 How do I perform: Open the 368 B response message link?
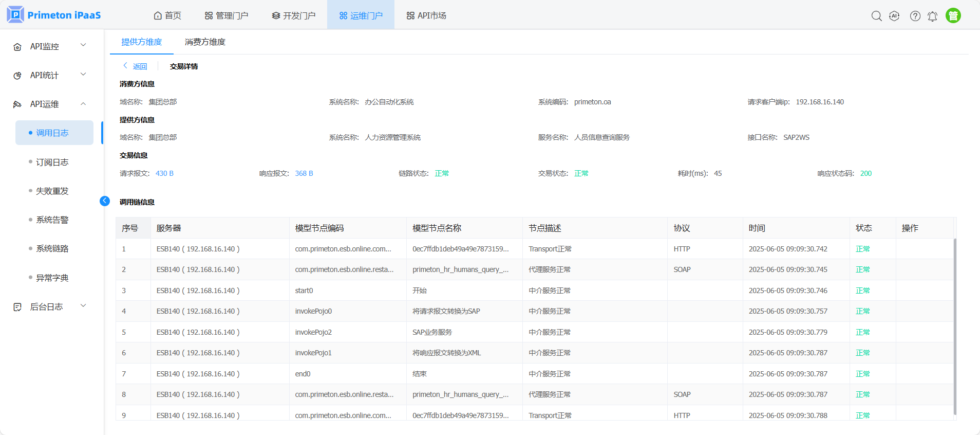pos(304,173)
